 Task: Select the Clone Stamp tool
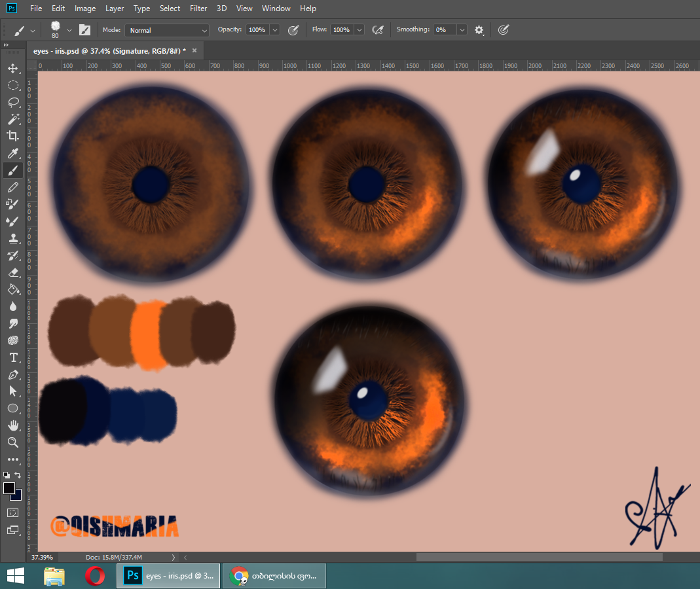13,238
